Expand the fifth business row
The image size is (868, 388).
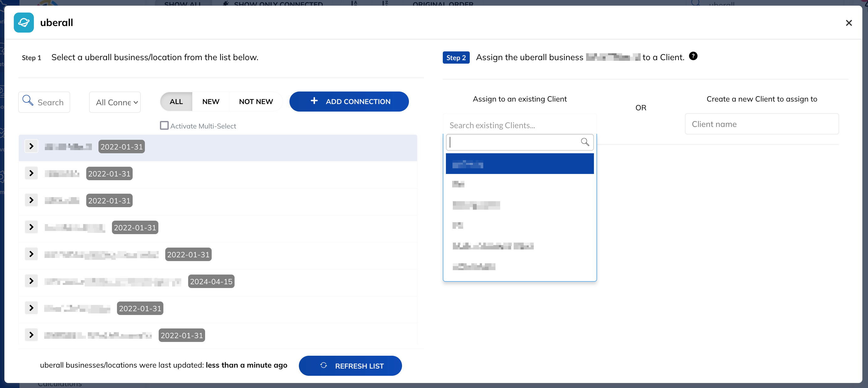point(31,254)
